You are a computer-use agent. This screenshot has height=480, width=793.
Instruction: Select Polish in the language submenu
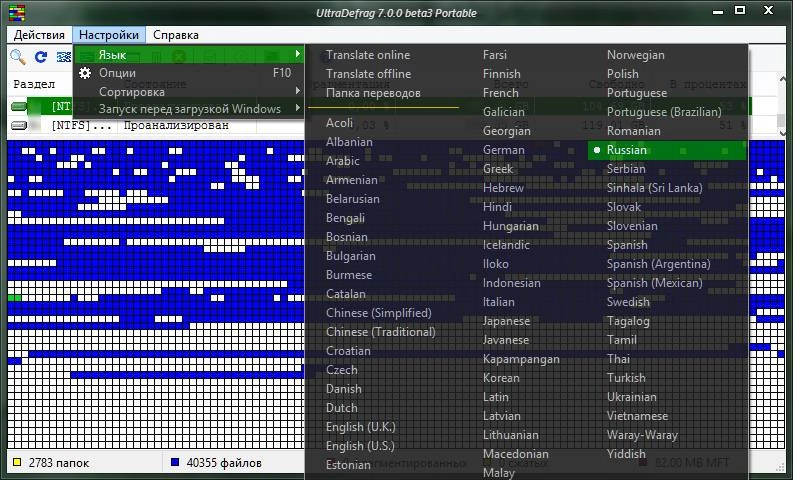(623, 74)
